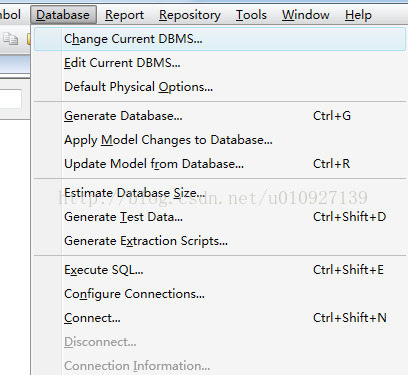Screen dimensions: 408x375
Task: Open the Tools menu
Action: coord(251,15)
